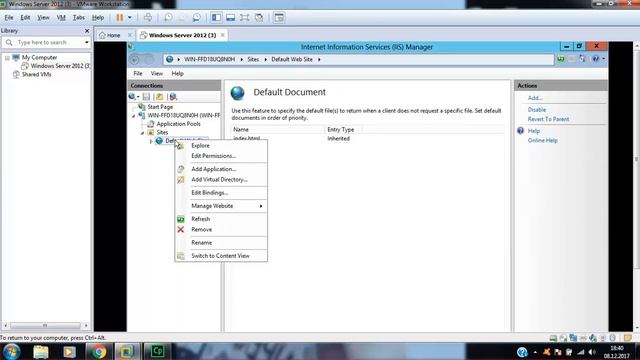Image resolution: width=640 pixels, height=360 pixels.
Task: Open the Manage Website submenu
Action: 221,206
